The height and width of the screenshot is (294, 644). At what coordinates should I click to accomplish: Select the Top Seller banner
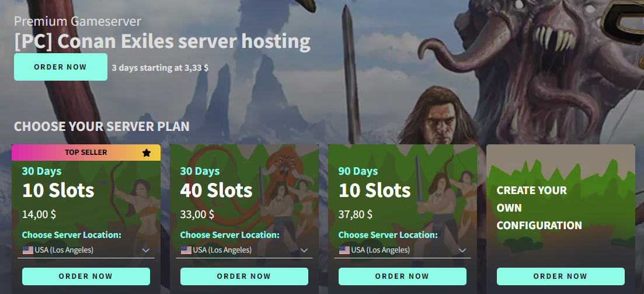click(86, 153)
